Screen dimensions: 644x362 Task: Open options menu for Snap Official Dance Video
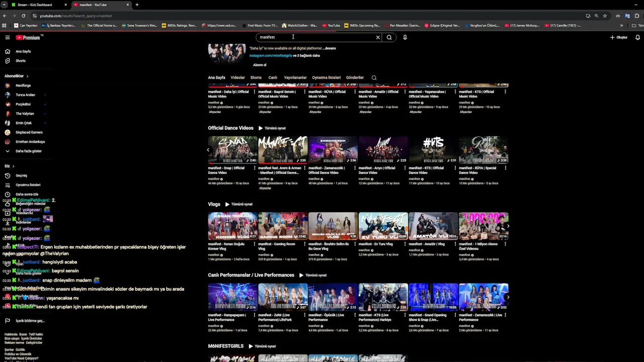tap(255, 168)
